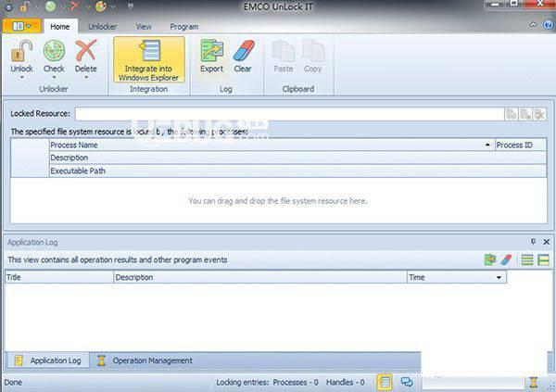
Task: Toggle the status bar Application Log icon
Action: 385,383
